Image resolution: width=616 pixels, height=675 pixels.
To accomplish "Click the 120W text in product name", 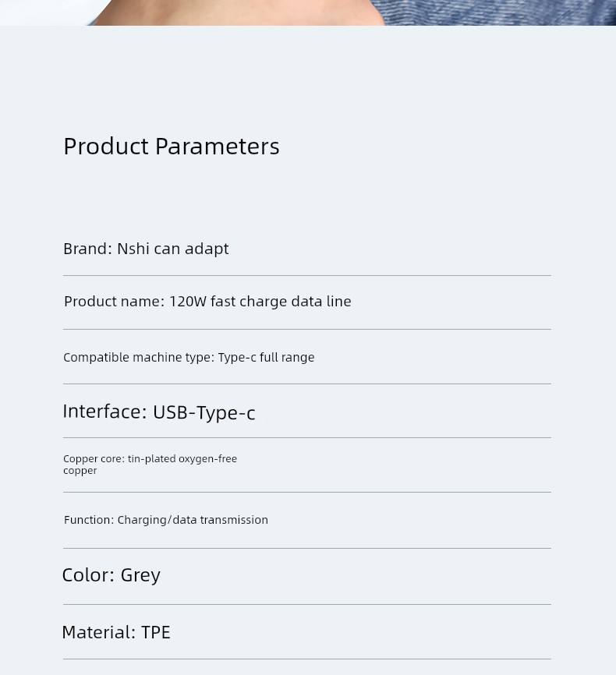I will (x=188, y=302).
